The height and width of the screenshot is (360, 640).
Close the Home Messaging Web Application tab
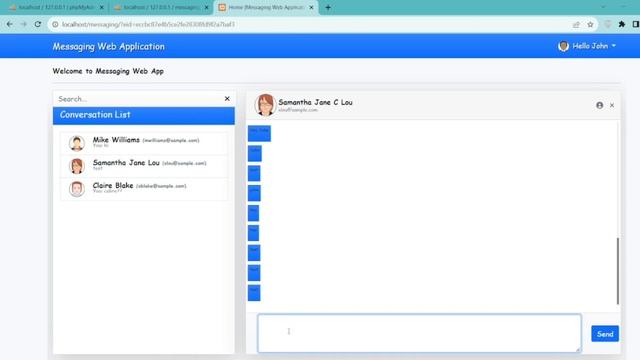tap(311, 7)
